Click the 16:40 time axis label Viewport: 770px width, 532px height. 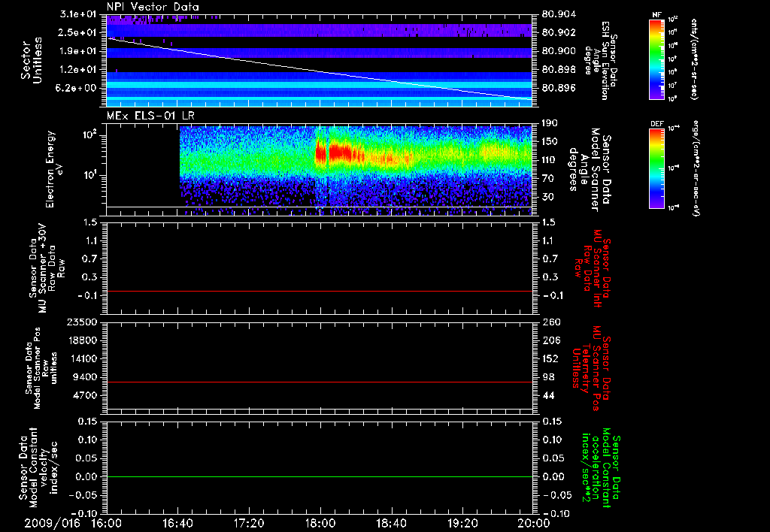click(x=177, y=524)
